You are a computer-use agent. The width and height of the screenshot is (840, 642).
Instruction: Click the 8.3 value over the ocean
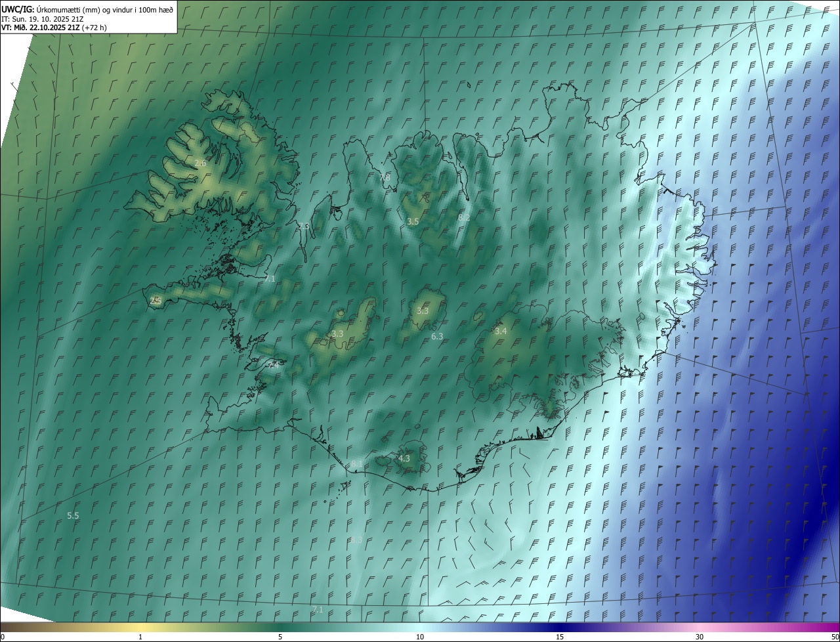[356, 539]
